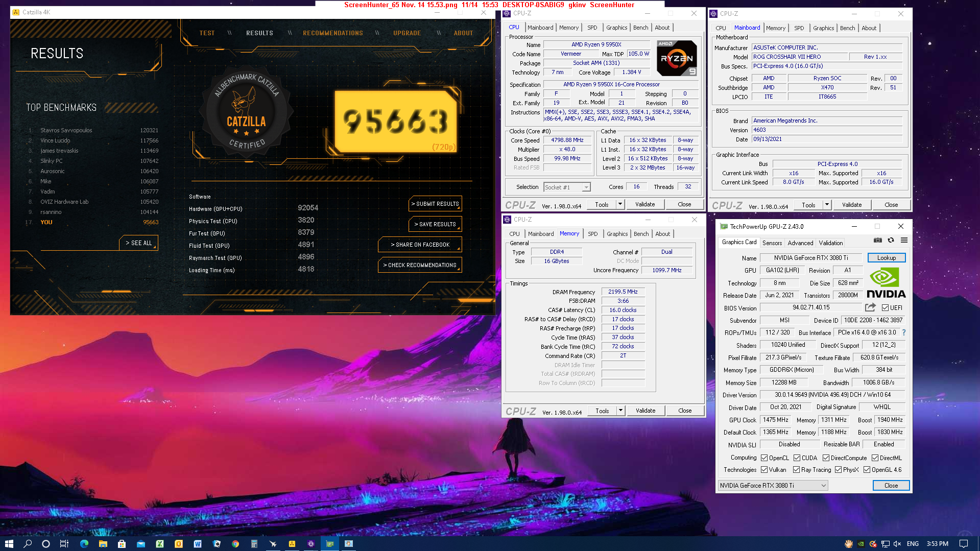Toggle the UEFI checkbox in GPU-Z
Viewport: 980px width, 551px height.
click(885, 308)
